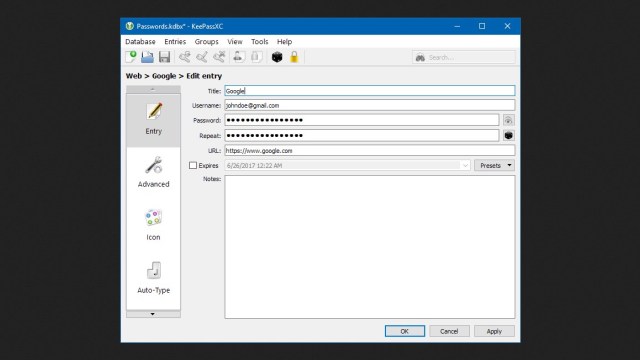Open the View menu
Image resolution: width=640 pixels, height=360 pixels.
point(235,42)
